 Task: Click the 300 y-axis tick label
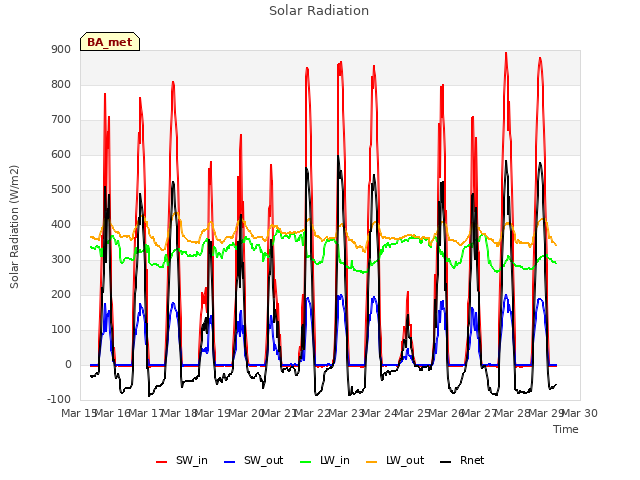pos(61,260)
